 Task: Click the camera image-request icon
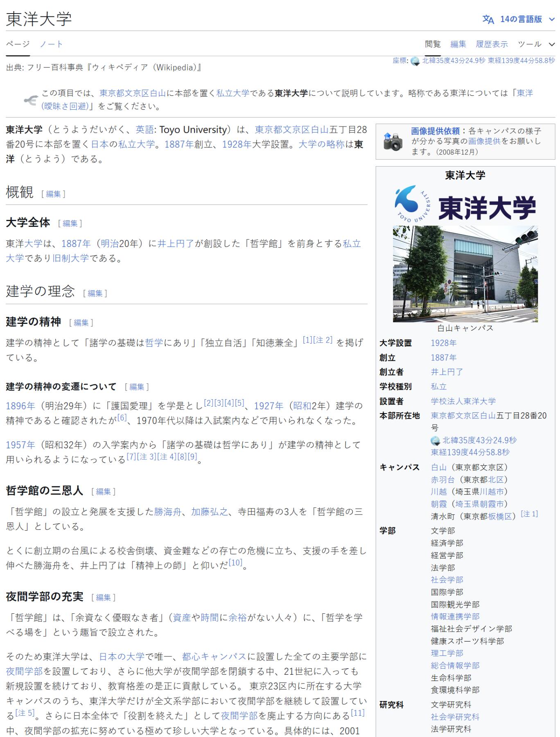pyautogui.click(x=393, y=142)
